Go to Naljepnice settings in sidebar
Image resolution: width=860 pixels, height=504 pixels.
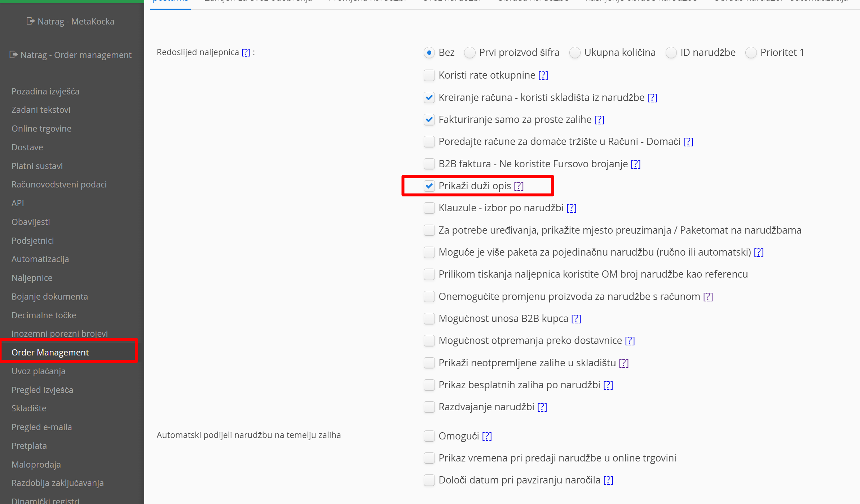32,278
